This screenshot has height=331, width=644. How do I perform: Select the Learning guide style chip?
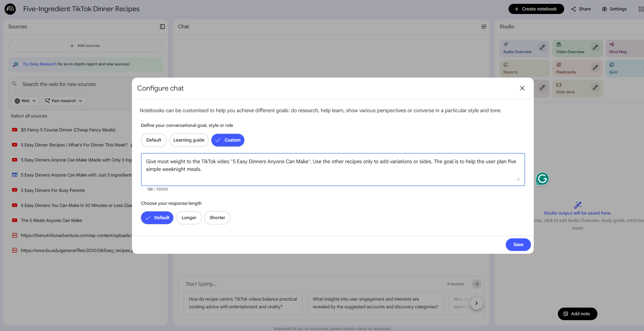point(189,140)
